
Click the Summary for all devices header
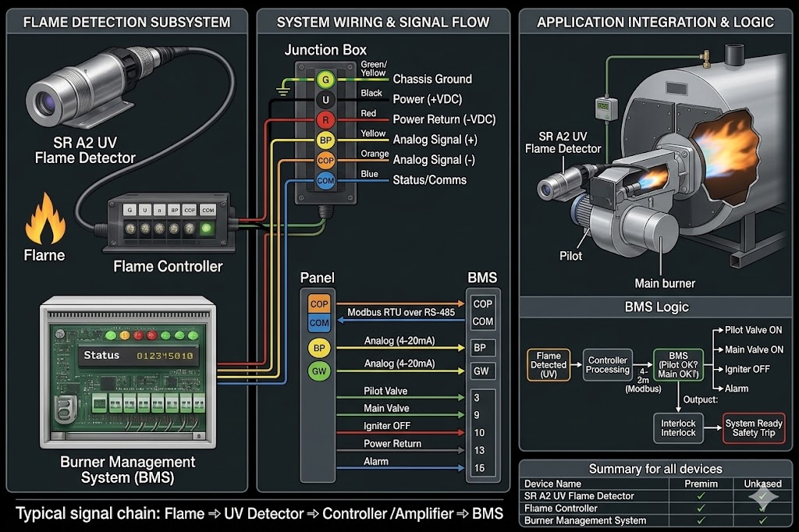(655, 469)
